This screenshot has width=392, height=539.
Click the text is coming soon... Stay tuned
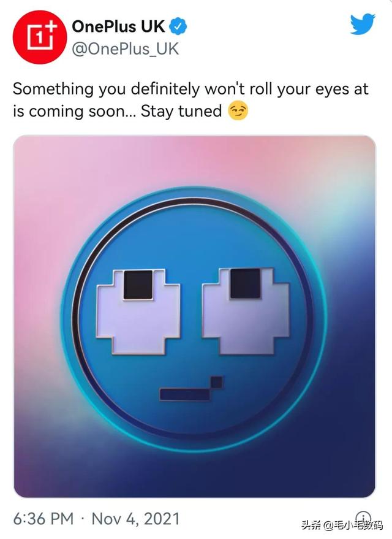(118, 112)
